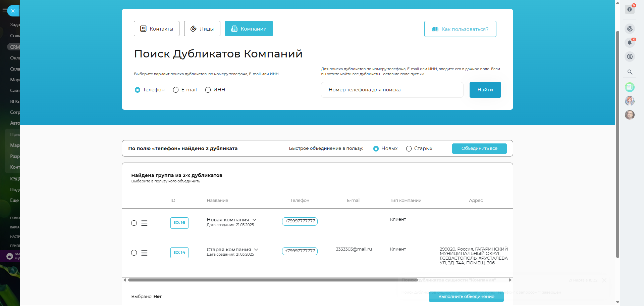The height and width of the screenshot is (306, 644).
Task: Click the Объединить все button
Action: pos(479,148)
